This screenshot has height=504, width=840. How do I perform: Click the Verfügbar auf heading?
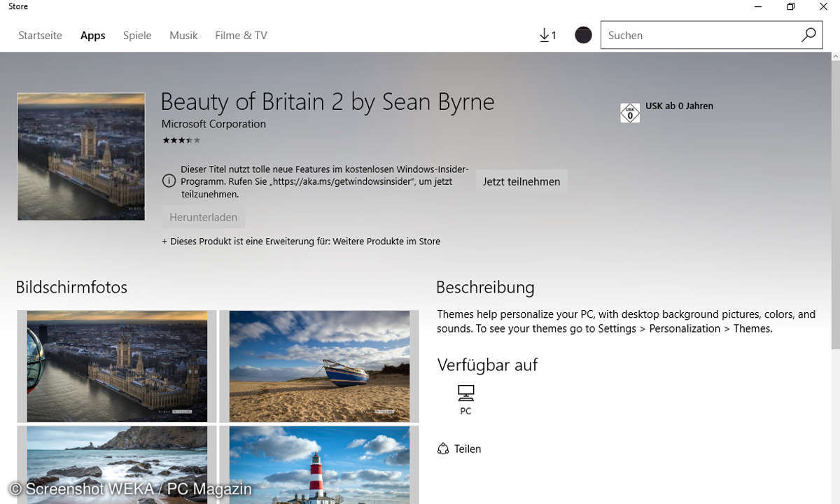click(487, 365)
